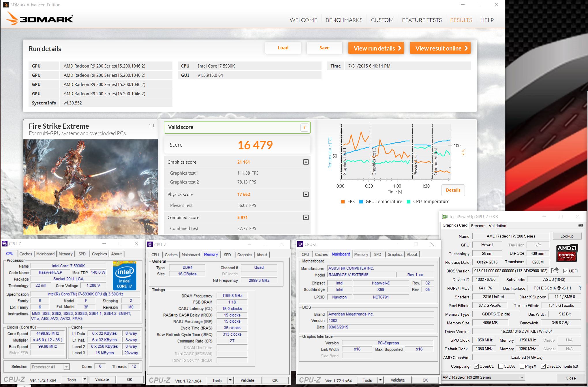Click Physics score value 17 662
Screen dimensions: 588x387
pos(243,194)
